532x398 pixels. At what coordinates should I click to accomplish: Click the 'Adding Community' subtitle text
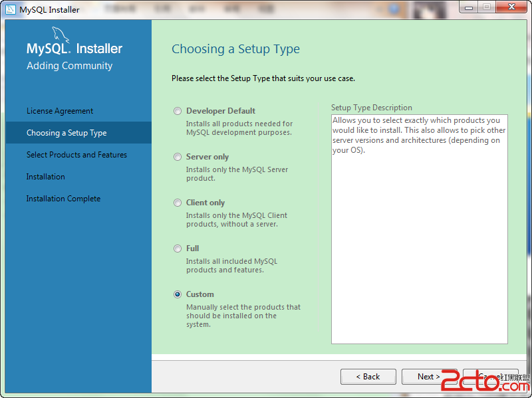(x=70, y=66)
